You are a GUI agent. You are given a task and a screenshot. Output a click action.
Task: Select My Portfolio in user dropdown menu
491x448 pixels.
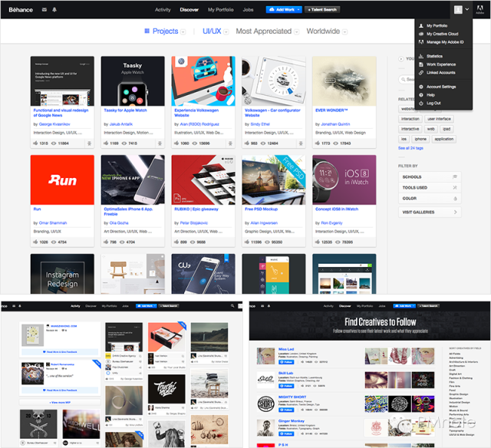(x=437, y=25)
